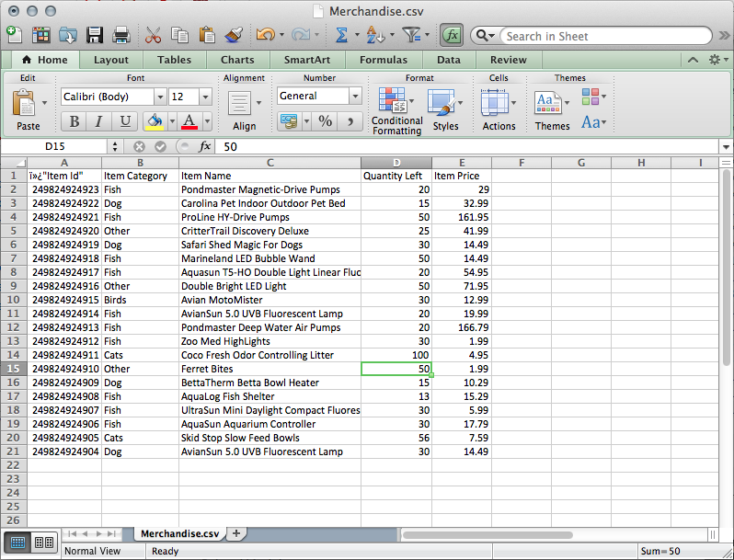Expand the formula bar with the arrow
Viewport: 734px width, 560px height.
pyautogui.click(x=726, y=147)
